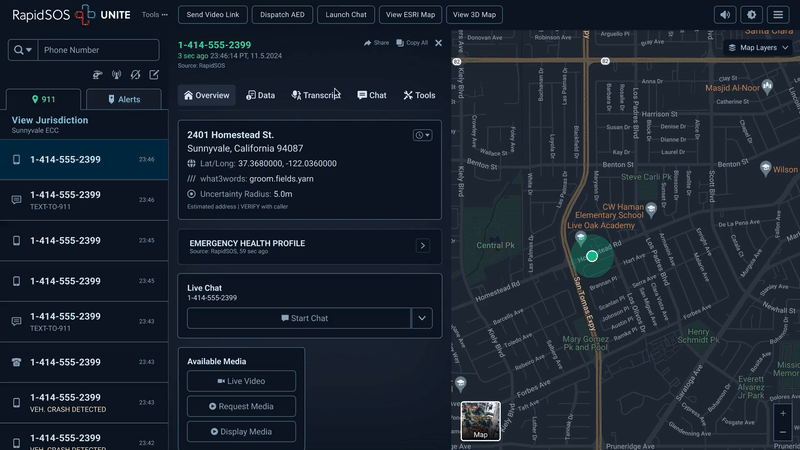
Task: Click Live Video button
Action: tap(241, 381)
